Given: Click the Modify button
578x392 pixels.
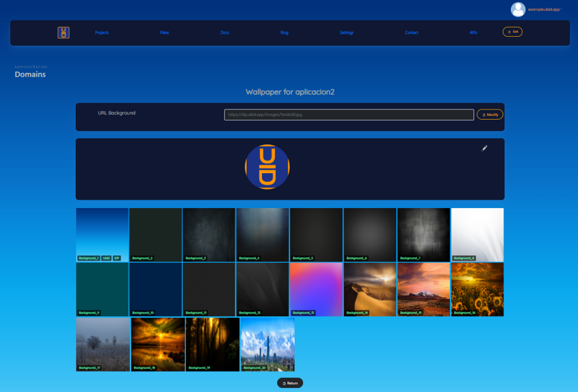Looking at the screenshot, I should [x=490, y=114].
